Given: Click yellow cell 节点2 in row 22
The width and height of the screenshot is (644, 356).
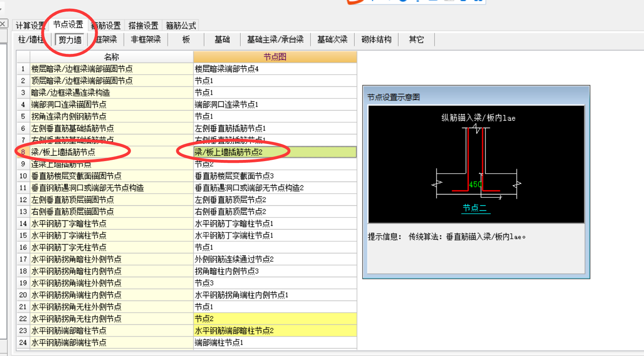Looking at the screenshot, I should (275, 318).
